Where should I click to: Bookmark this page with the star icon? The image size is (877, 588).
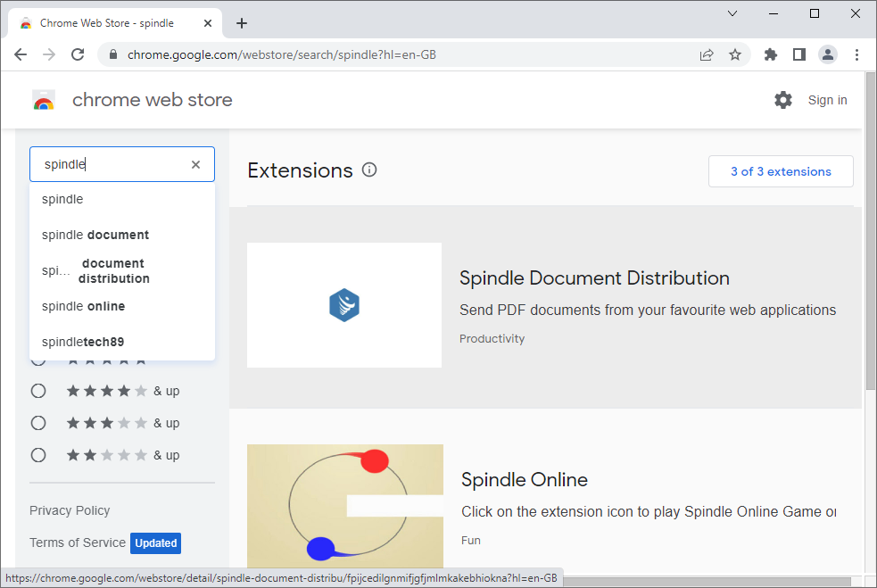tap(735, 54)
